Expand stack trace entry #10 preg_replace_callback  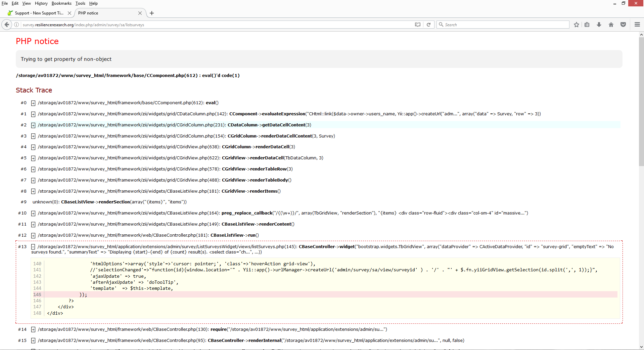33,213
